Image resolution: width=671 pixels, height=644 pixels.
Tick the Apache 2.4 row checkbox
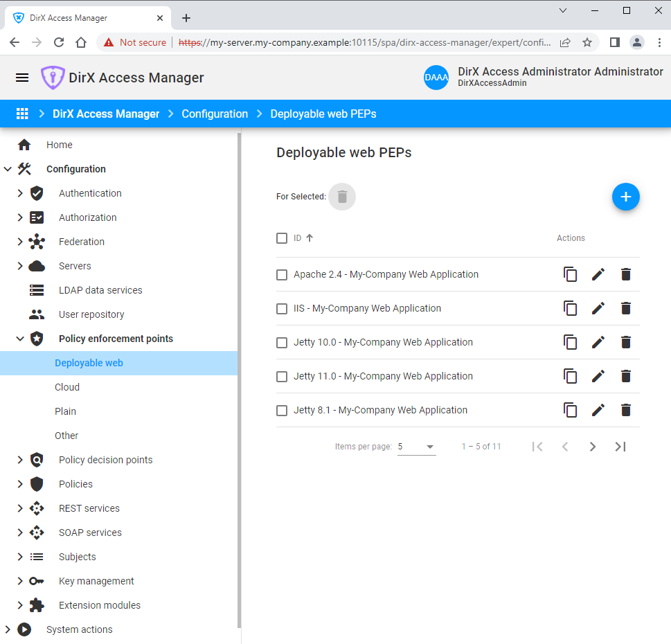(x=282, y=275)
